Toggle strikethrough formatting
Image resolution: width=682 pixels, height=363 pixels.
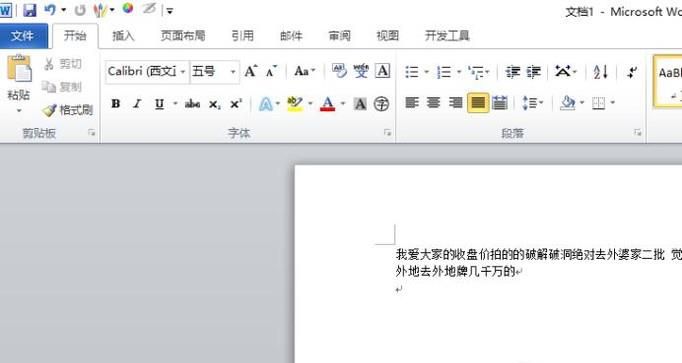tap(192, 104)
